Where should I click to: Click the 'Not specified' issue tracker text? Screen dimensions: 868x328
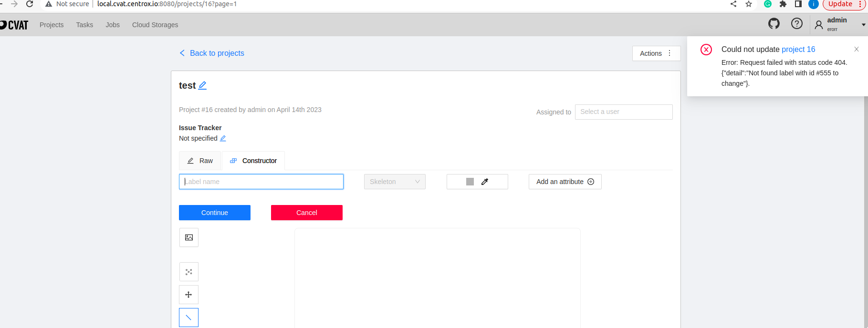(198, 138)
